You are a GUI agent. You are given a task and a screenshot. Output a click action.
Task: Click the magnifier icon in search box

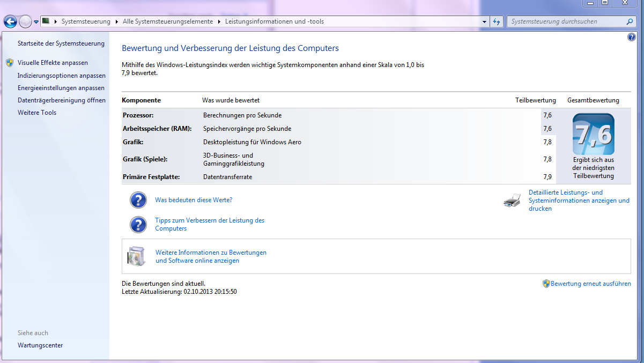click(x=630, y=21)
